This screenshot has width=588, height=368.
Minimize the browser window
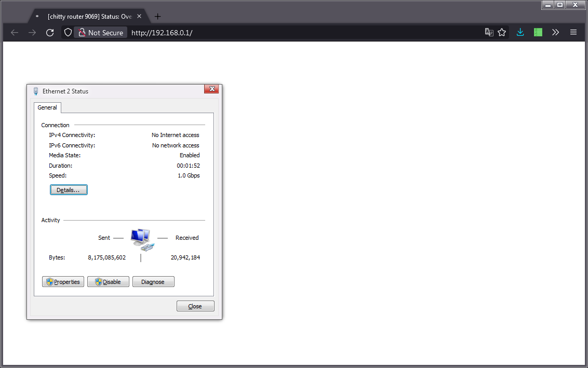point(548,5)
